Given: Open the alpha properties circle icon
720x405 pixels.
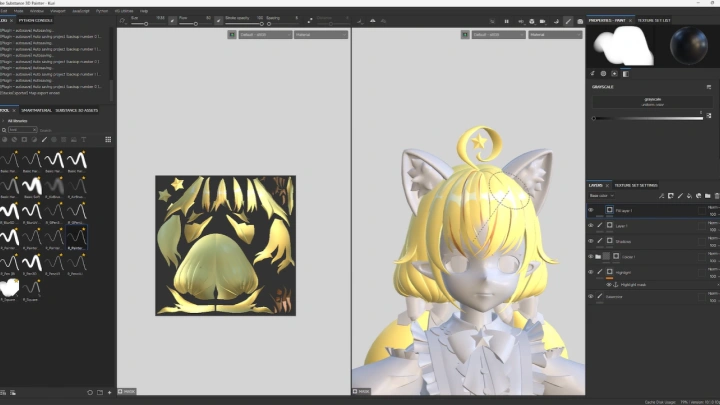Looking at the screenshot, I should point(603,73).
